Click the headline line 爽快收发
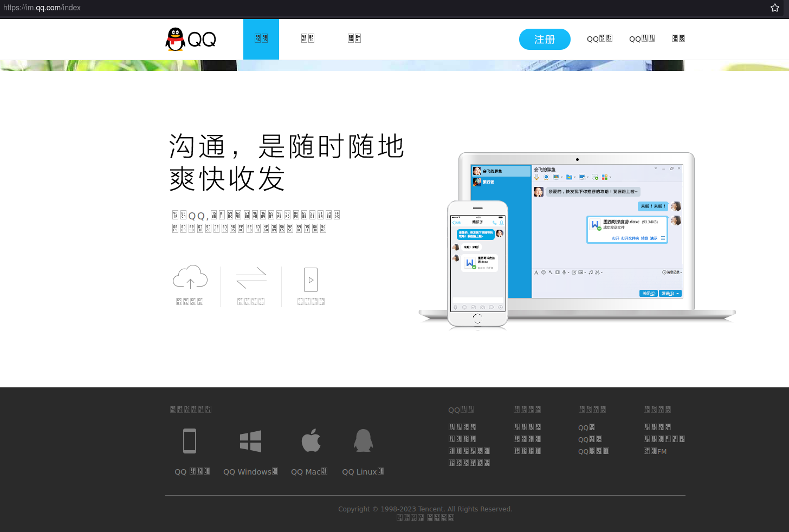The height and width of the screenshot is (532, 789). click(x=227, y=179)
